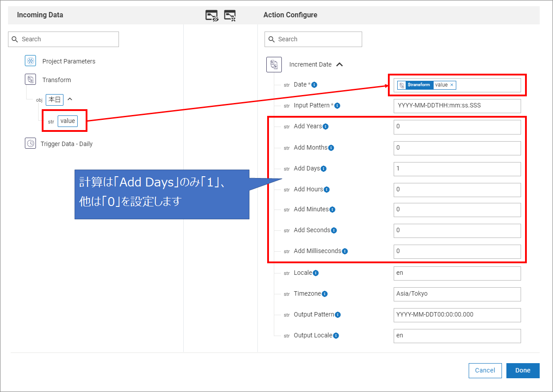Select Trigger Data - Daily item
The width and height of the screenshot is (553, 392).
coord(67,144)
